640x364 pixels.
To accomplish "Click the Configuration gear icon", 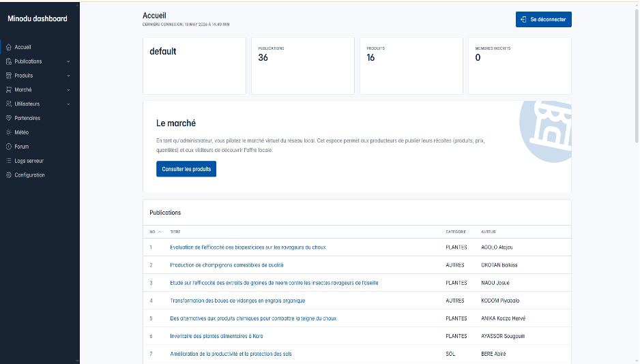I will [x=9, y=175].
